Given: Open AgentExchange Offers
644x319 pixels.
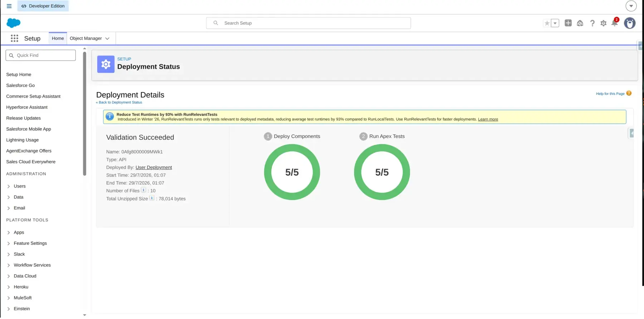Looking at the screenshot, I should pos(29,151).
